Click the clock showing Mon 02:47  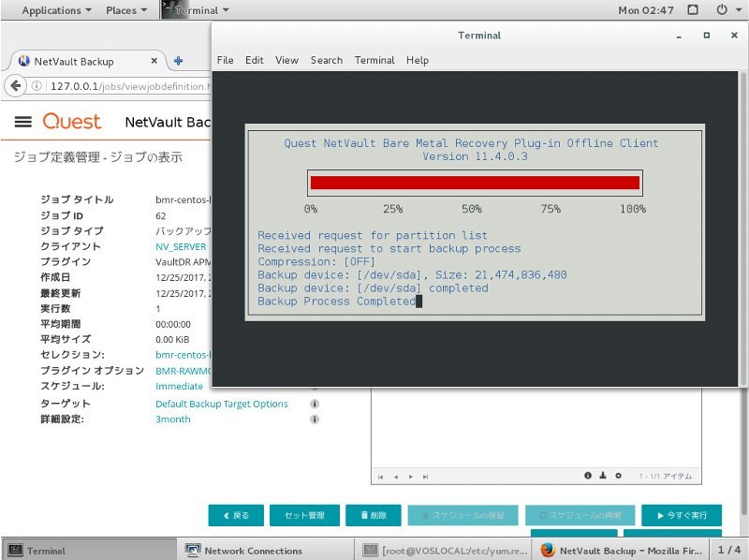click(646, 10)
